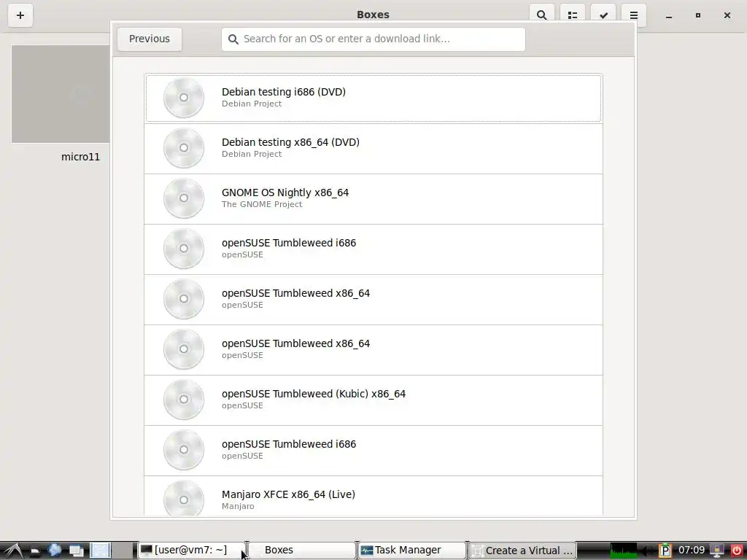Enable selection mode with checkmark icon
This screenshot has width=747, height=560.
pos(603,15)
